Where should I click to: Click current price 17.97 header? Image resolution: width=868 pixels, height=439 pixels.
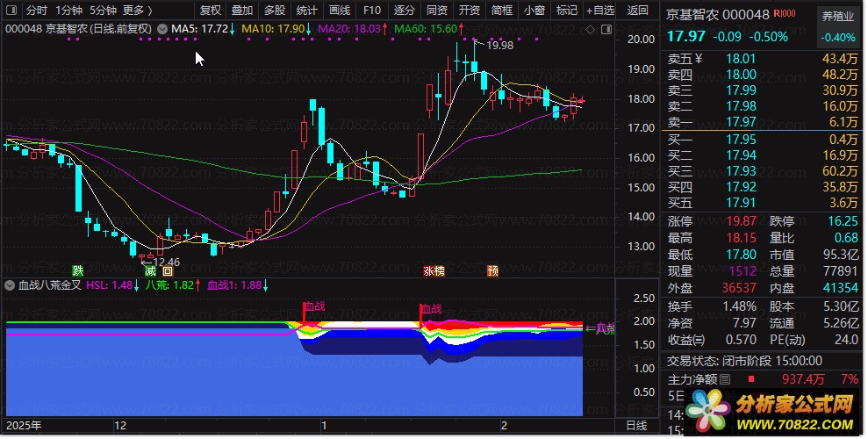tap(685, 37)
